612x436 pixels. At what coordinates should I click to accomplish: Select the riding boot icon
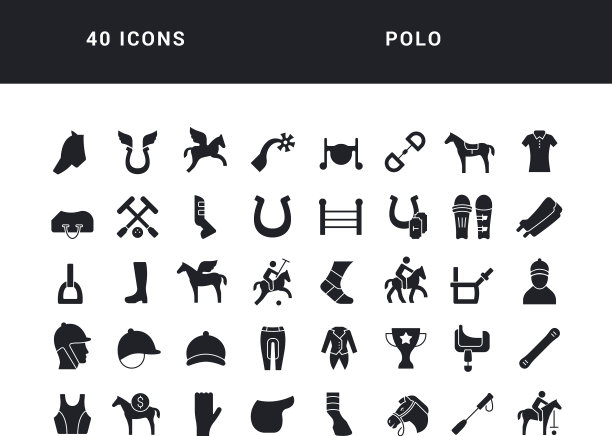[137, 283]
